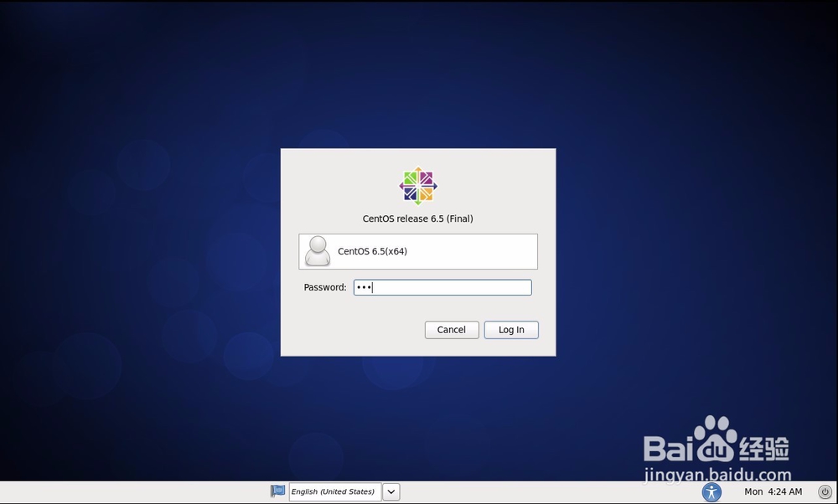
Task: Click the keyboard layout flag icon
Action: pyautogui.click(x=277, y=491)
